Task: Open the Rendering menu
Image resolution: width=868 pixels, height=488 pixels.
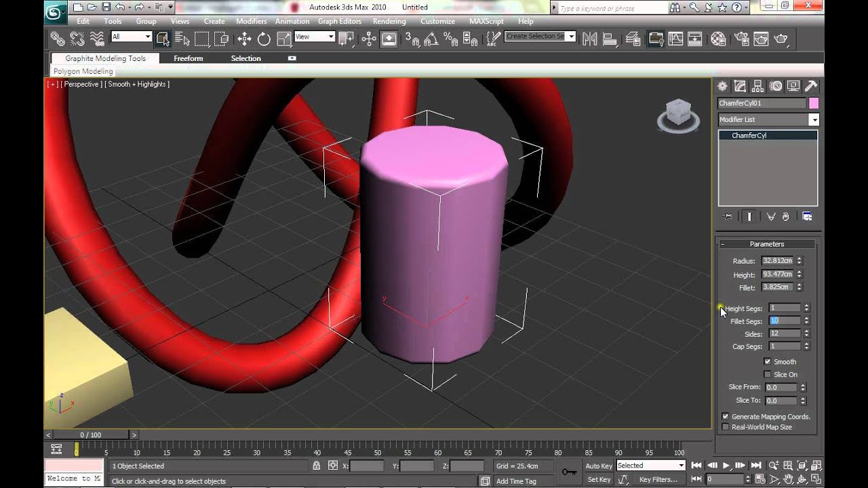Action: [x=389, y=21]
